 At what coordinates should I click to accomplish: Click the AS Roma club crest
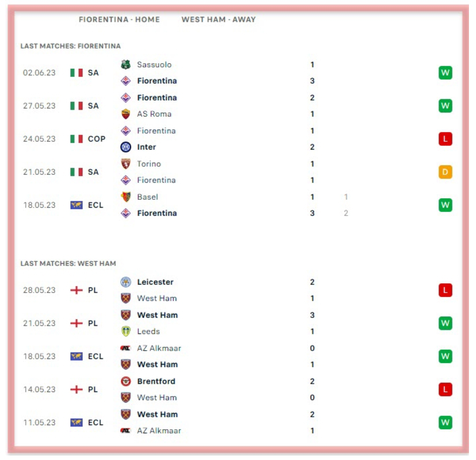tap(126, 114)
